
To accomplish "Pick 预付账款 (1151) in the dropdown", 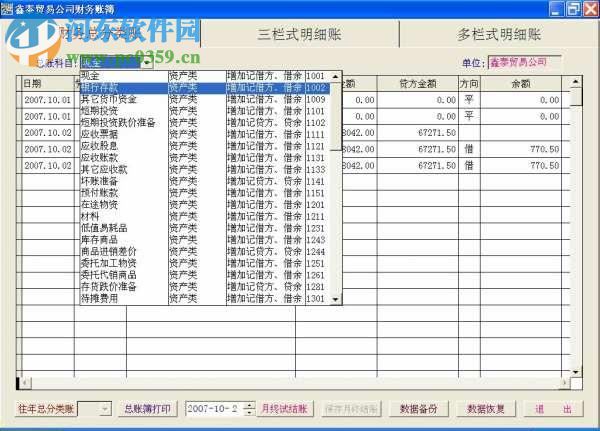I will click(205, 193).
